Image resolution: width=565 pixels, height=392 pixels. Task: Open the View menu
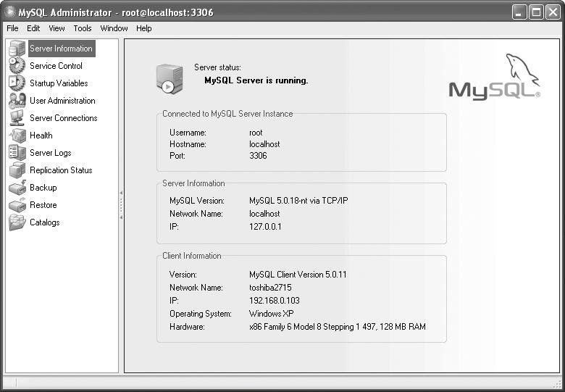click(x=56, y=28)
